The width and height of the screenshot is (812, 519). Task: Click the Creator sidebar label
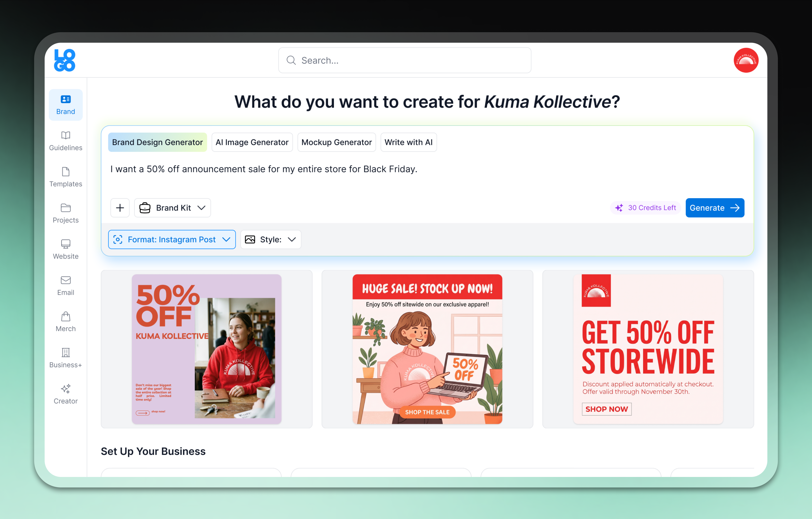tap(66, 401)
